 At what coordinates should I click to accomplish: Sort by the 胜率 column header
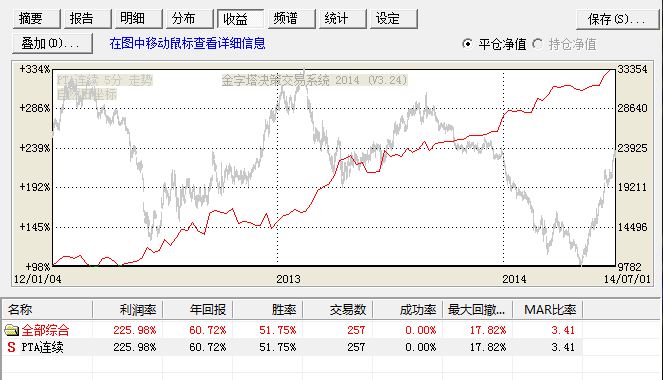pyautogui.click(x=268, y=310)
